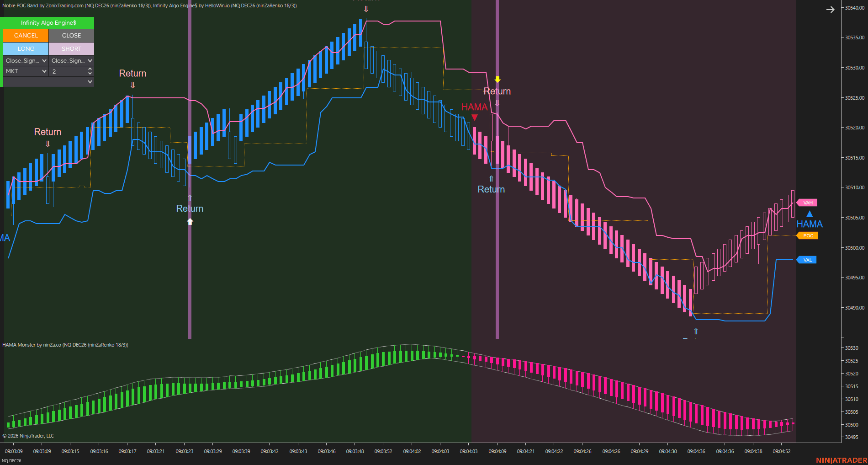Click the yellow down arrow signal marker

498,80
